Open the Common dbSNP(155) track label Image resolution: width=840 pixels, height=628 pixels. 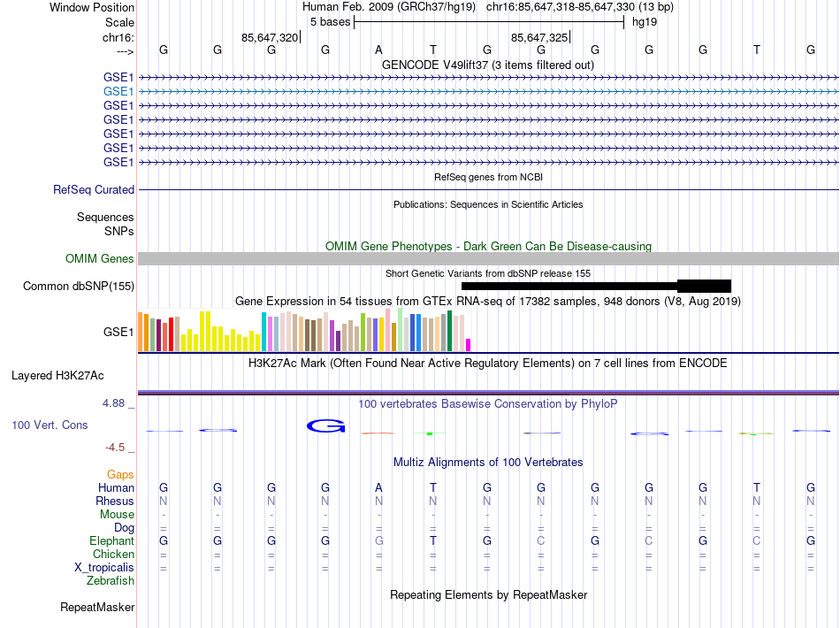pos(78,286)
